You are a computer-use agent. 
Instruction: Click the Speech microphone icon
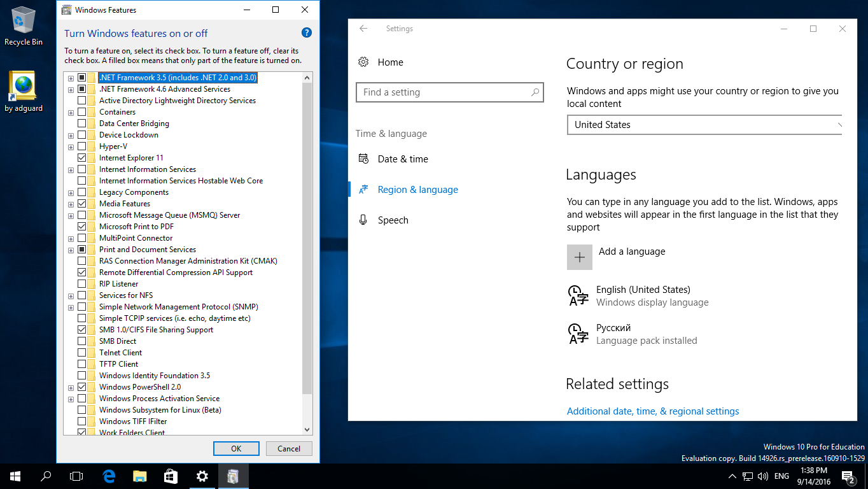363,220
